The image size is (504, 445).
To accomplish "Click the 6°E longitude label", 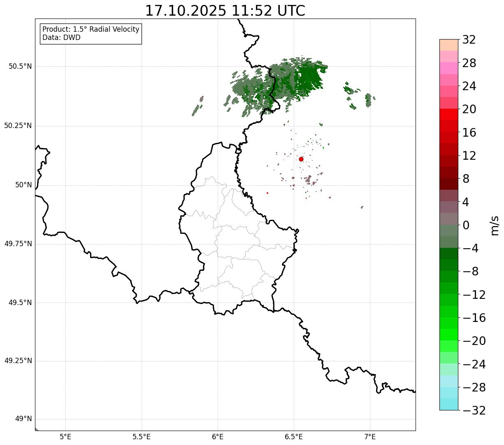I will [218, 437].
